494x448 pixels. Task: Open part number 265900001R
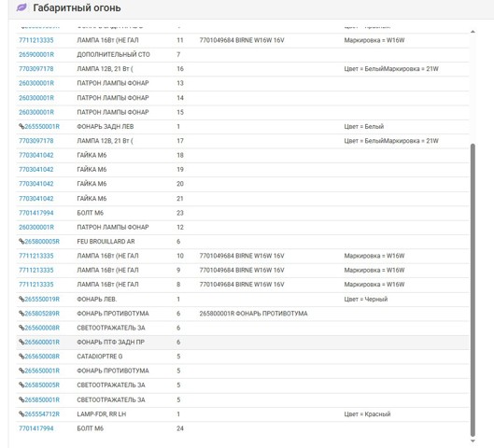tap(36, 54)
